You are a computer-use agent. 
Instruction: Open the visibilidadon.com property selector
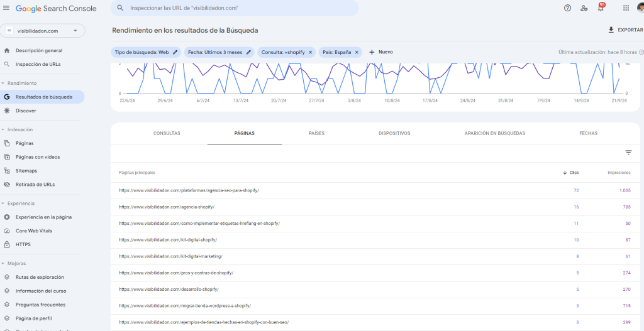[43, 31]
